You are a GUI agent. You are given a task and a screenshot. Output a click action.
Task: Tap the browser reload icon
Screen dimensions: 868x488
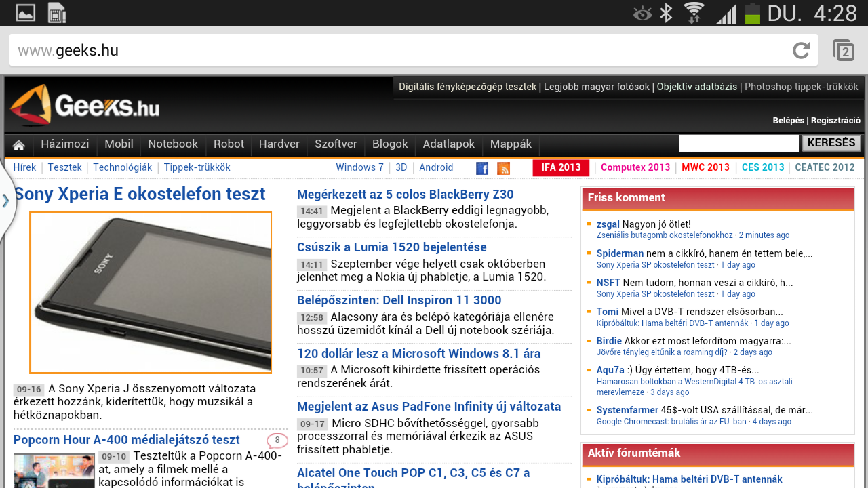[x=801, y=50]
